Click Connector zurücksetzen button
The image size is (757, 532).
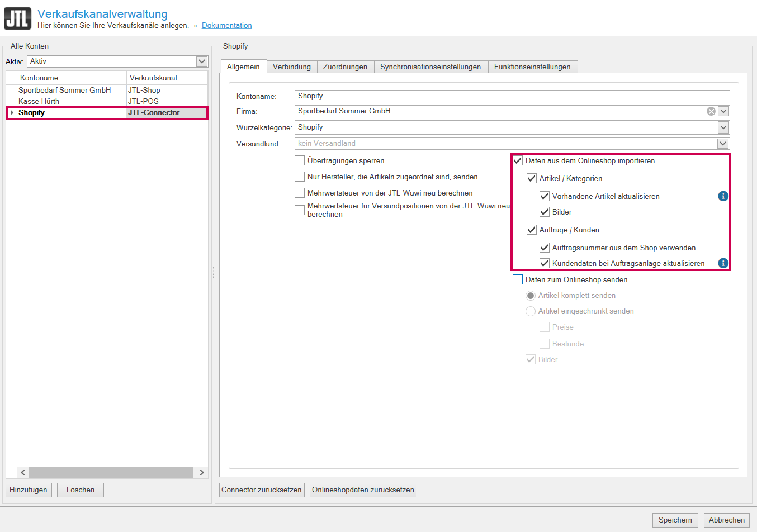262,490
